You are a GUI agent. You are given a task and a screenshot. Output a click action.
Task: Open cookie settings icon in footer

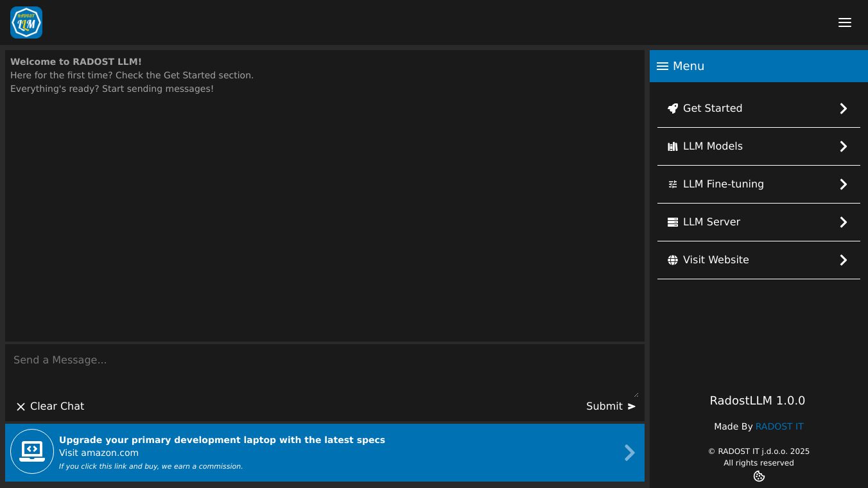coord(759,476)
